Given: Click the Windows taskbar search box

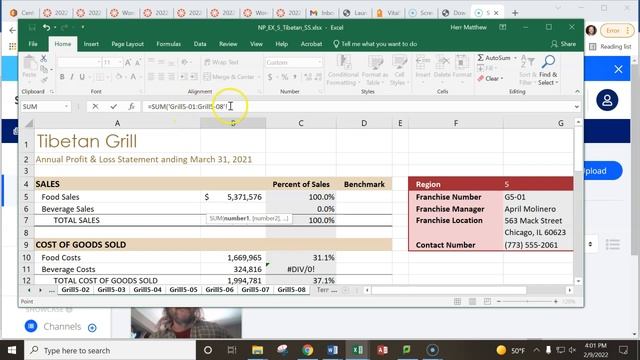Looking at the screenshot, I should 110,350.
